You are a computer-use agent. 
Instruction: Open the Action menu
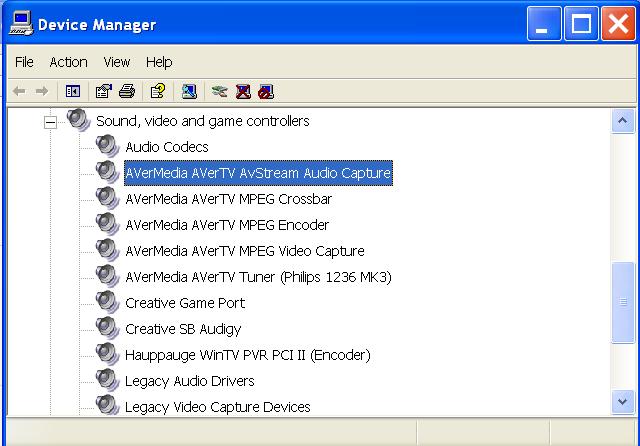click(x=69, y=62)
